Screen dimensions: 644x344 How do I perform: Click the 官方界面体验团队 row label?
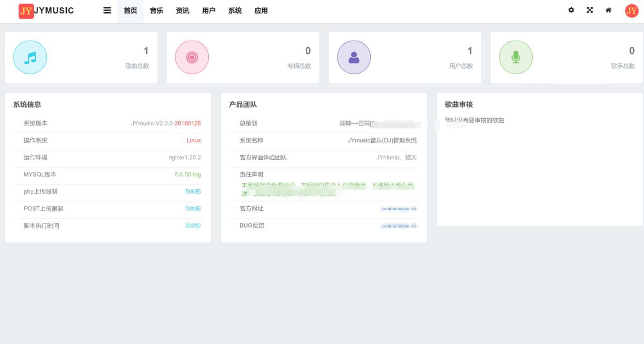click(263, 158)
